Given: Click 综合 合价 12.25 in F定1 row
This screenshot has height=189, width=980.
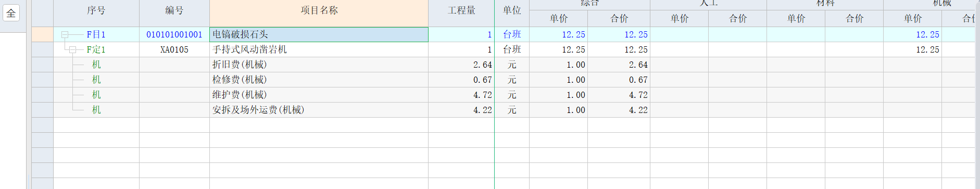Looking at the screenshot, I should click(619, 49).
